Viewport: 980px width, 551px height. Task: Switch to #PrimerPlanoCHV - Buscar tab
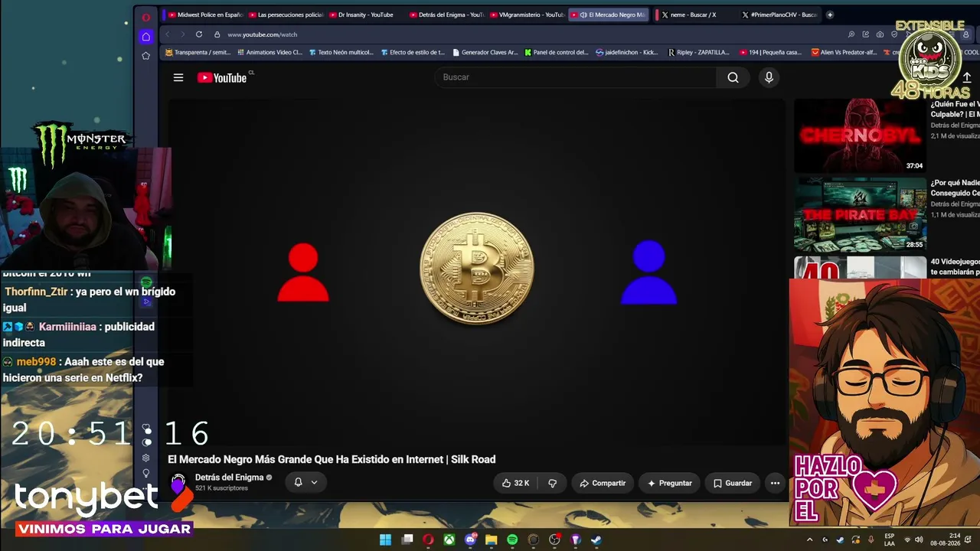(x=778, y=15)
